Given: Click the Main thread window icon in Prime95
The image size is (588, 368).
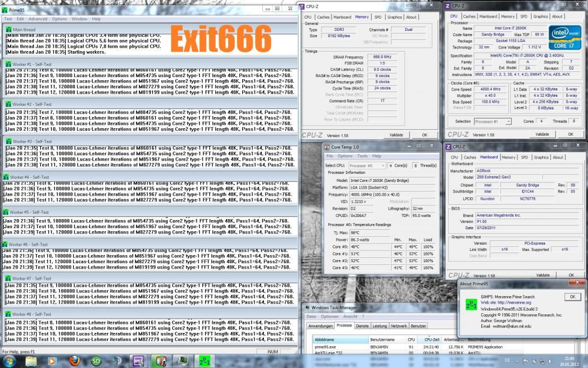Looking at the screenshot, I should pos(8,29).
